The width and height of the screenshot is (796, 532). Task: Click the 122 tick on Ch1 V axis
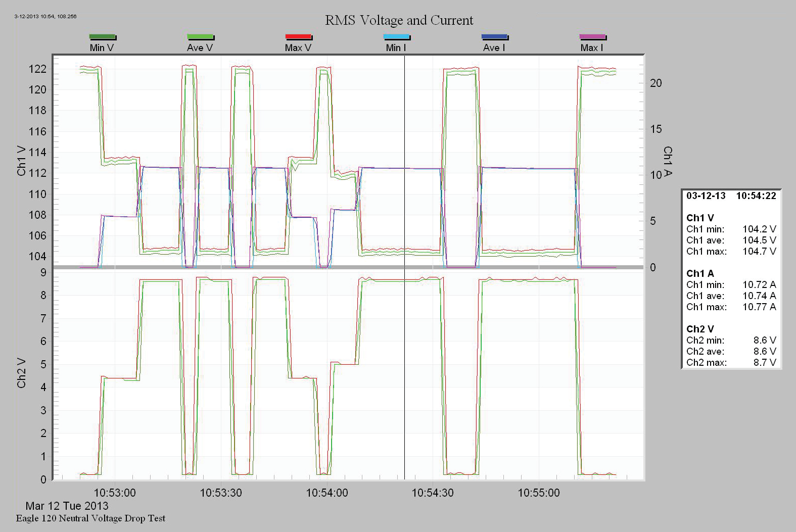[37, 69]
